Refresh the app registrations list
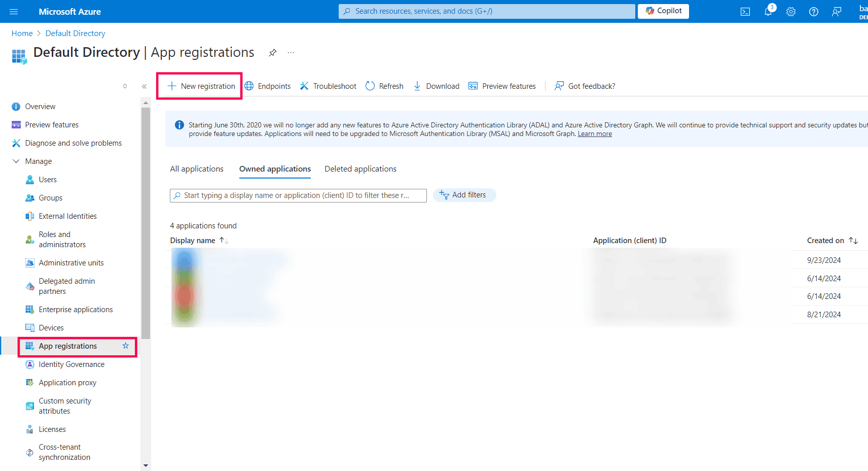The image size is (868, 471). click(x=384, y=86)
